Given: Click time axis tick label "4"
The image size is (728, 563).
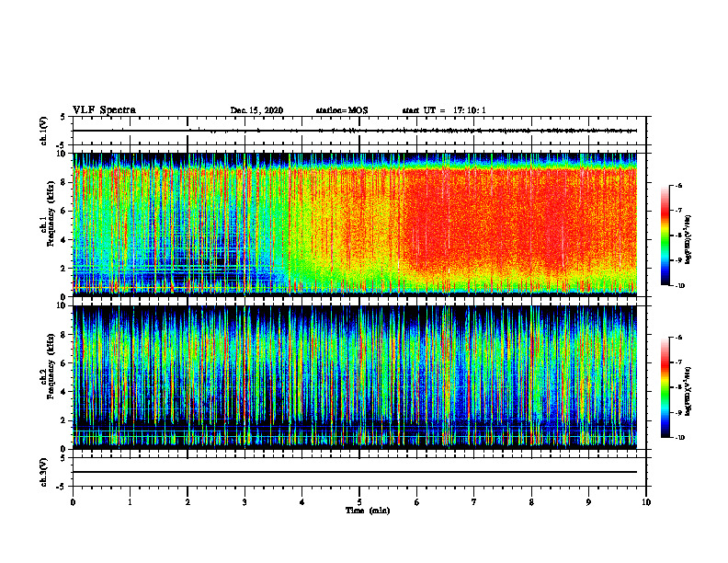Looking at the screenshot, I should (x=302, y=502).
